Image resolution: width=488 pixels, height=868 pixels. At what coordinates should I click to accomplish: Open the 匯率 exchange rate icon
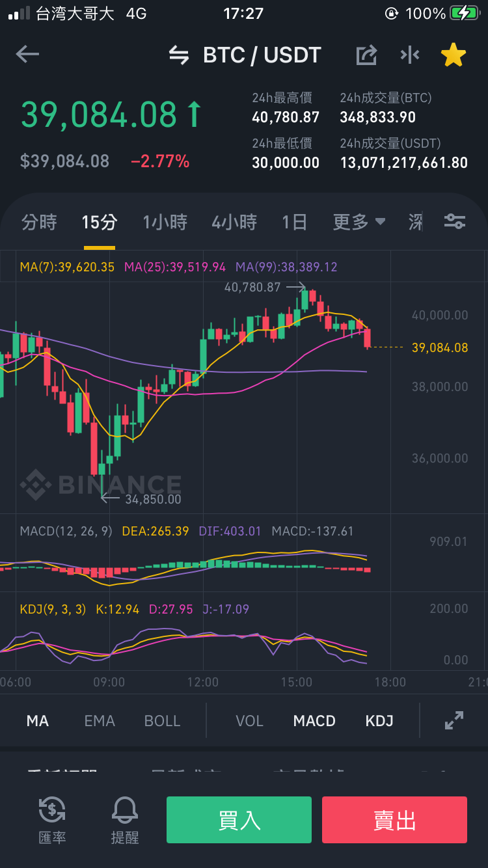[x=52, y=820]
